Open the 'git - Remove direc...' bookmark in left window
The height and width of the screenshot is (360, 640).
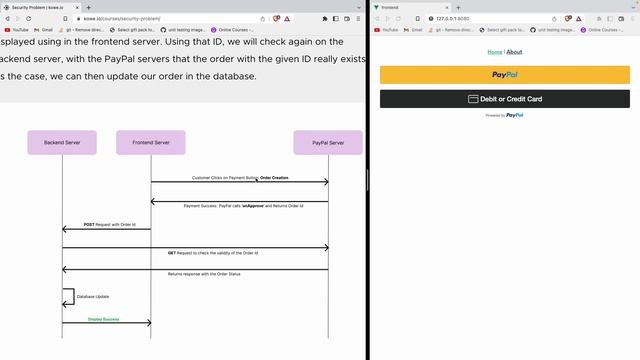(x=81, y=30)
